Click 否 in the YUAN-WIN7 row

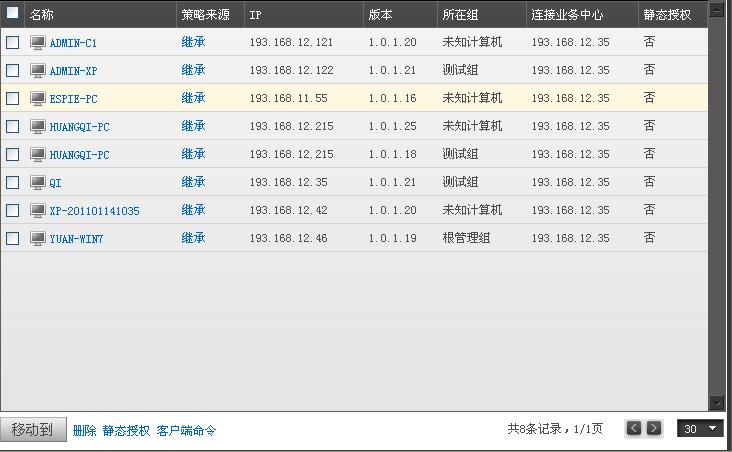coord(649,238)
